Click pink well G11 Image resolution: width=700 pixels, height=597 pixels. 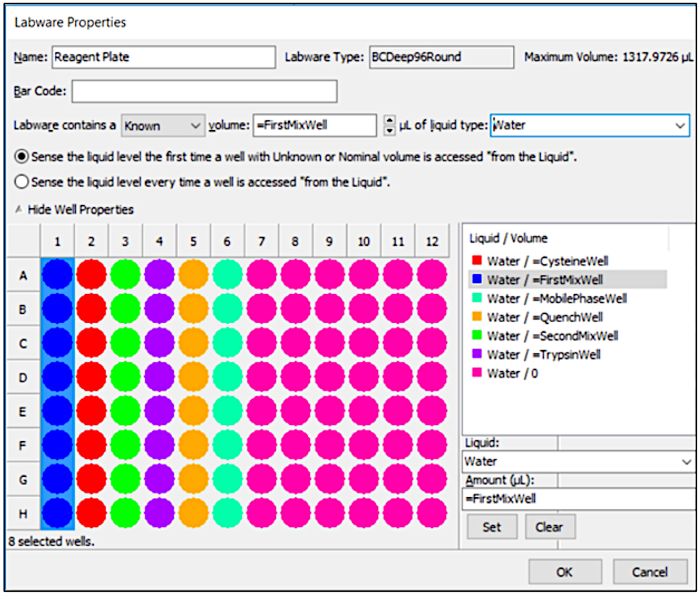tap(398, 480)
